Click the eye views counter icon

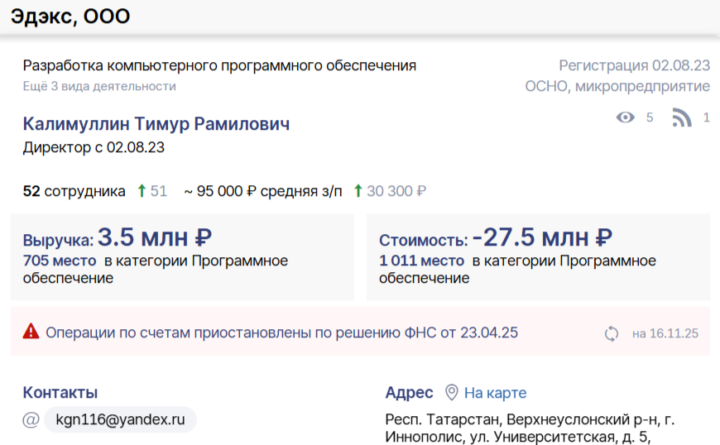[626, 118]
